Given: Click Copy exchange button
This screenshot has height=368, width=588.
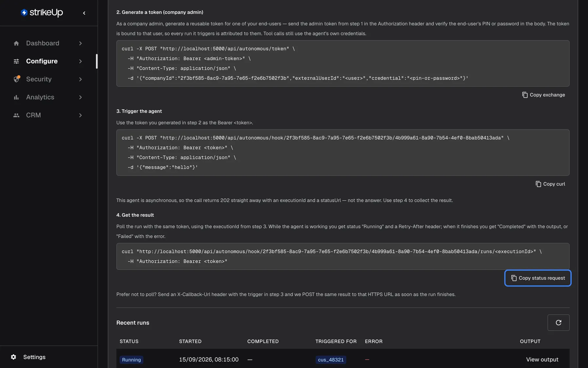Looking at the screenshot, I should (543, 95).
